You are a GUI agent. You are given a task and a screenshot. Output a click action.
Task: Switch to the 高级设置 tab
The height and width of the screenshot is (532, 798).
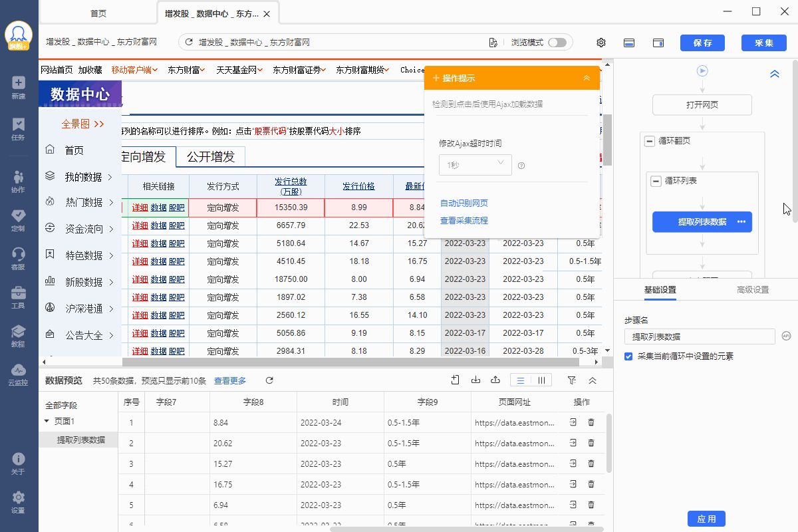pos(753,290)
